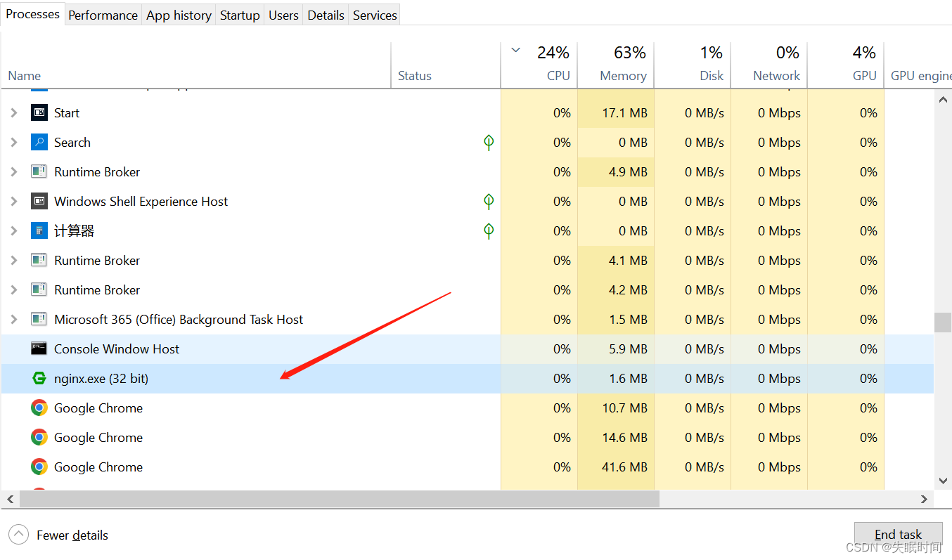Click the Start process icon
This screenshot has height=560, width=952.
point(39,112)
